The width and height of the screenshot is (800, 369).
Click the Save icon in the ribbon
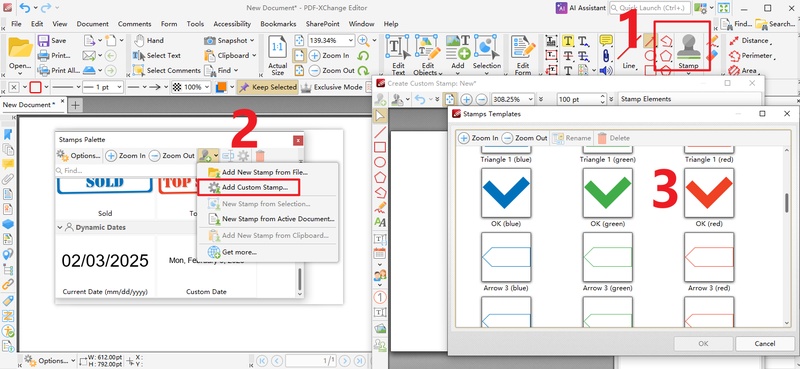tap(52, 40)
